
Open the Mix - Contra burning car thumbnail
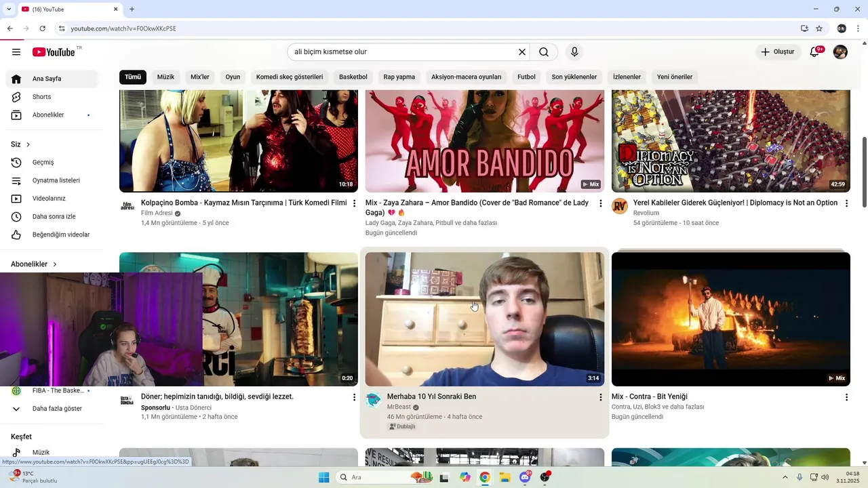point(731,319)
